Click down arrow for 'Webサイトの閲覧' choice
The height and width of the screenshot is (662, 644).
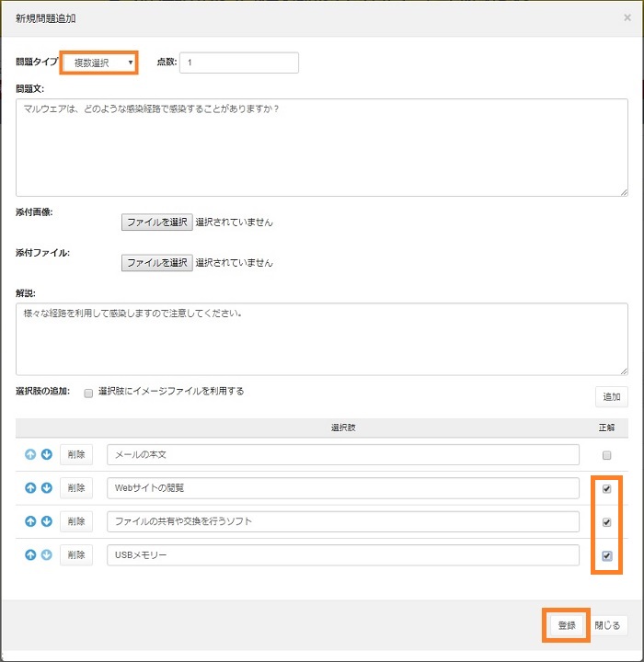[47, 487]
